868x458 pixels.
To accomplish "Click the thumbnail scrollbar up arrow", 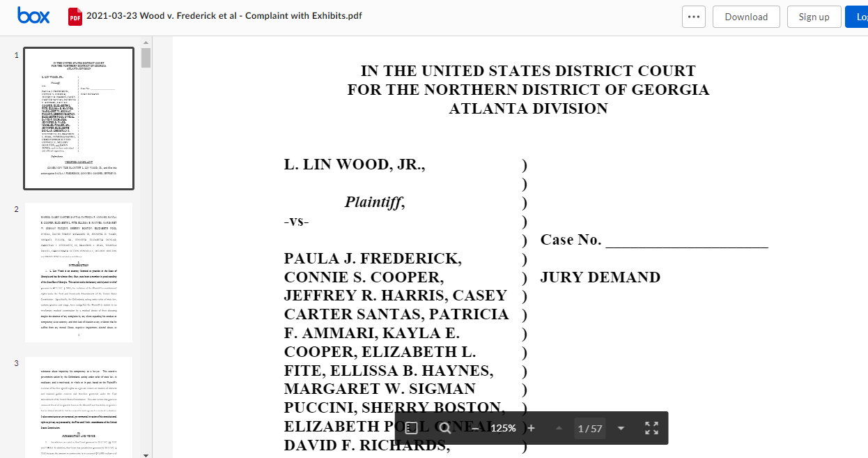I will [x=146, y=42].
